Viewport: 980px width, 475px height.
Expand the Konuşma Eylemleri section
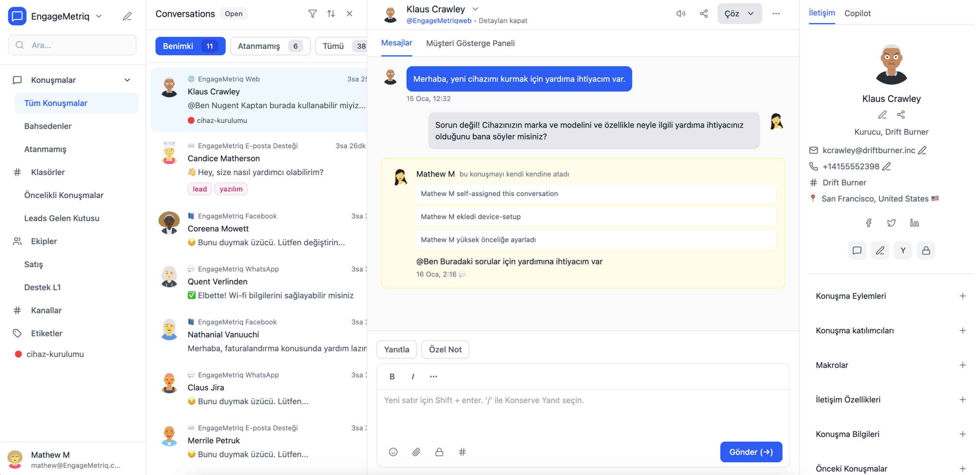[962, 296]
